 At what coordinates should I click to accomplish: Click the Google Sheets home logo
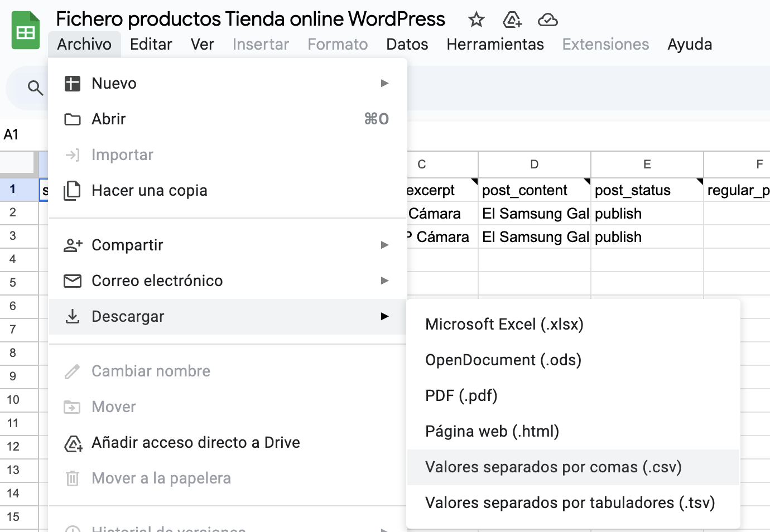tap(26, 31)
